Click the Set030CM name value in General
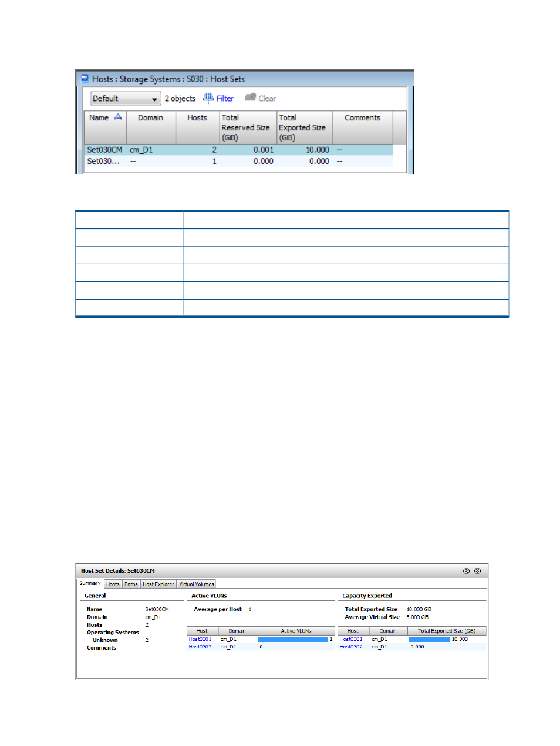560x746 pixels. pos(157,609)
